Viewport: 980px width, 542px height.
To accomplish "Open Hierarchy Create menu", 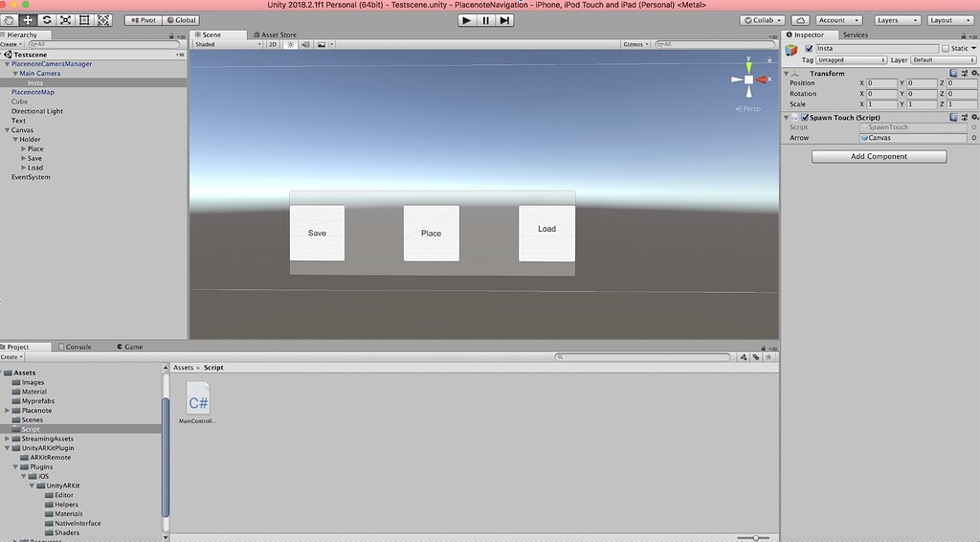I will pos(11,44).
